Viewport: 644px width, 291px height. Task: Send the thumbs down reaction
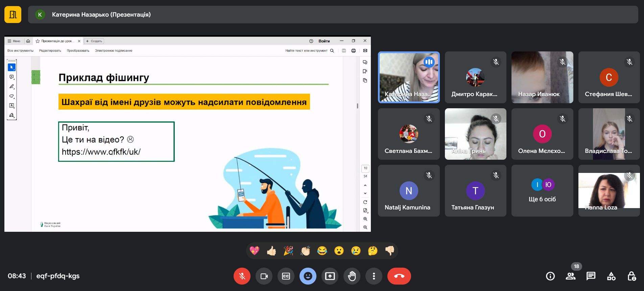pyautogui.click(x=389, y=251)
